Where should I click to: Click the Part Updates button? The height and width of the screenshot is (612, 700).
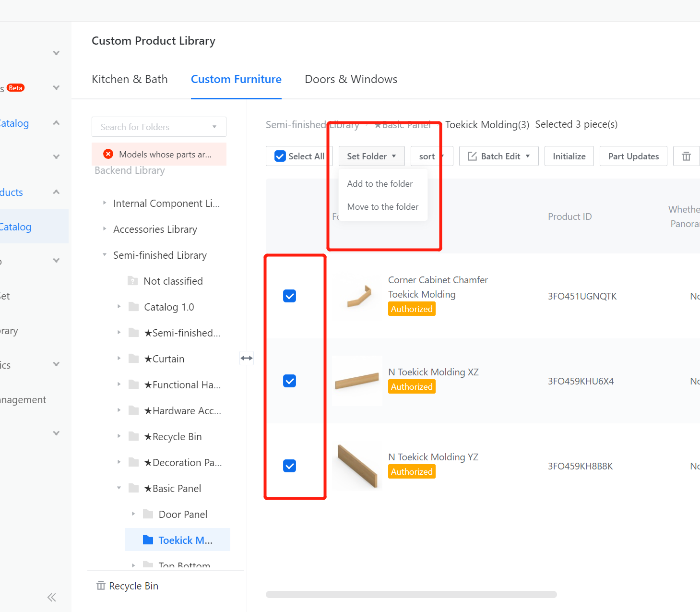click(633, 156)
